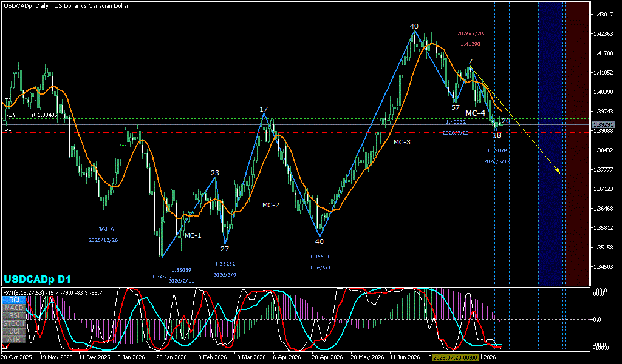The width and height of the screenshot is (622, 364).
Task: Click the 2025/12/26 date annotation
Action: [x=103, y=240]
